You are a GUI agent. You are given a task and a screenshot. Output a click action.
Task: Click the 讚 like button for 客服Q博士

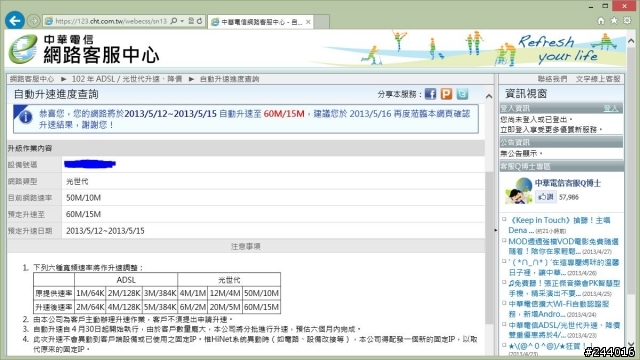pos(546,197)
